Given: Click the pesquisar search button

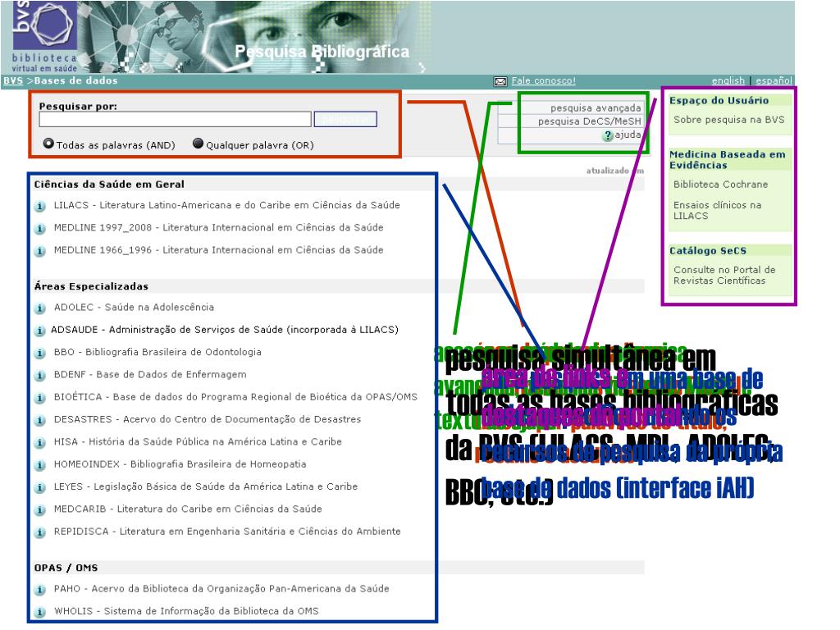Looking at the screenshot, I should pyautogui.click(x=345, y=119).
